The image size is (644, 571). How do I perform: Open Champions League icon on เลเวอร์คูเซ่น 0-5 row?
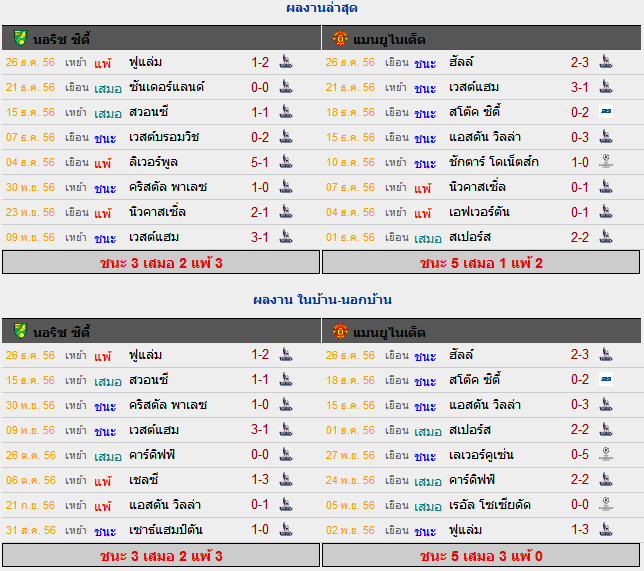point(606,454)
